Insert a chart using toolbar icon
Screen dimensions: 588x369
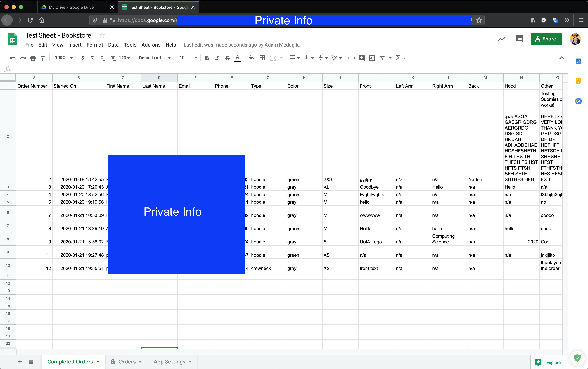click(x=371, y=58)
